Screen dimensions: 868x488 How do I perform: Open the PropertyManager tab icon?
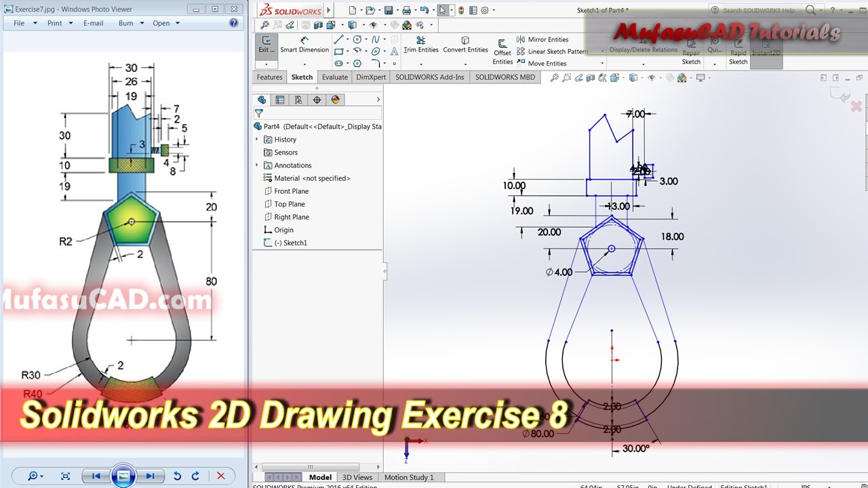pyautogui.click(x=280, y=100)
